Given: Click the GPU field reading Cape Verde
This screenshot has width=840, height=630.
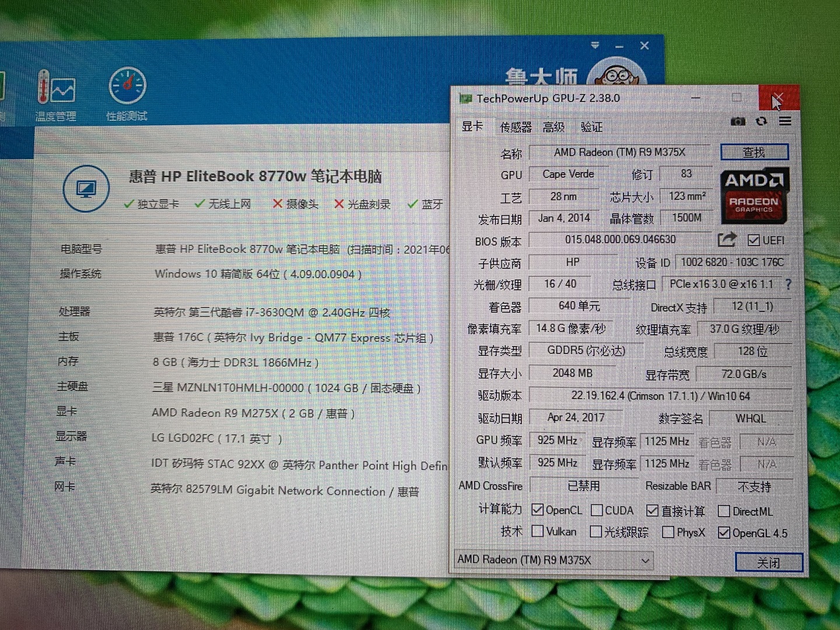Looking at the screenshot, I should coord(568,174).
